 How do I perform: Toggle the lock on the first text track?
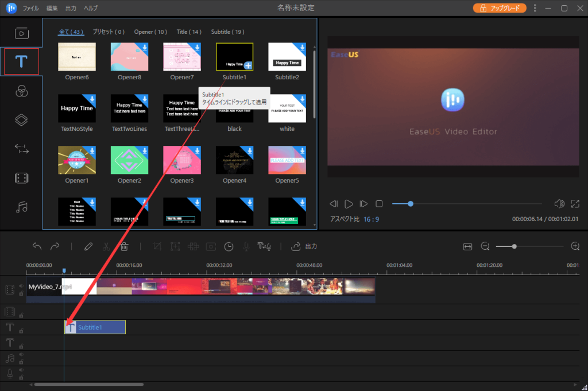click(21, 331)
